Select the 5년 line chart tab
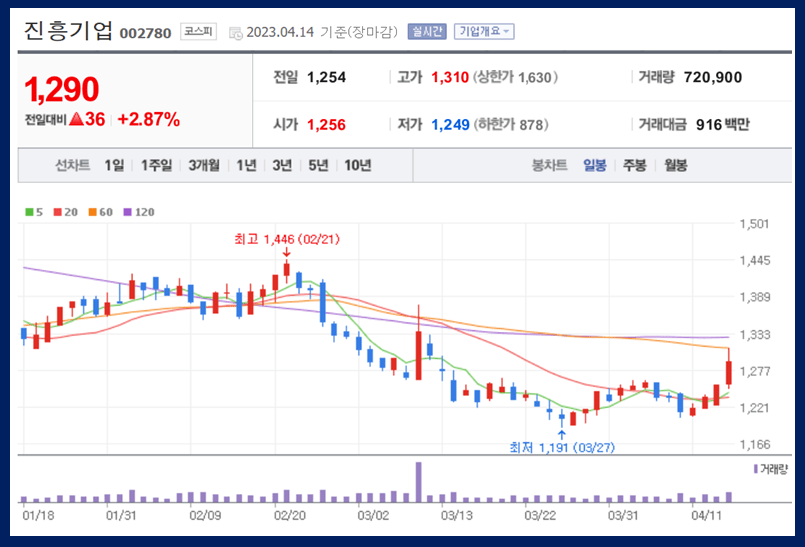Screen dimensions: 805x547 click(x=318, y=165)
